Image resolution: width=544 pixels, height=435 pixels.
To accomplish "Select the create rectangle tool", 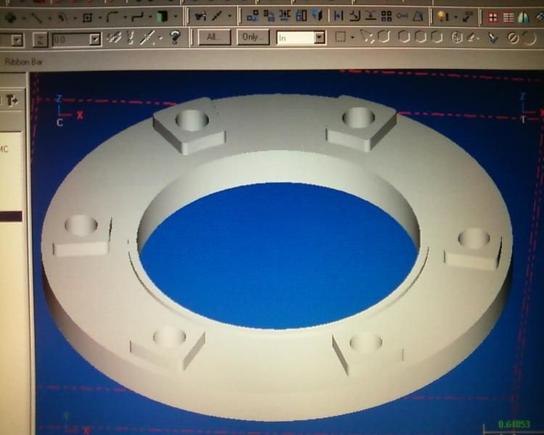I will (x=87, y=17).
